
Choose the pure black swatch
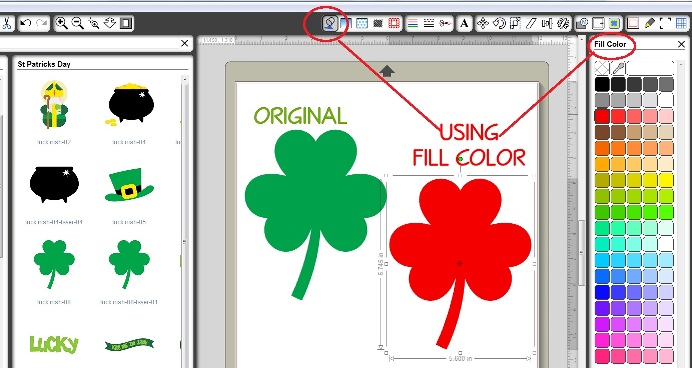[x=602, y=84]
